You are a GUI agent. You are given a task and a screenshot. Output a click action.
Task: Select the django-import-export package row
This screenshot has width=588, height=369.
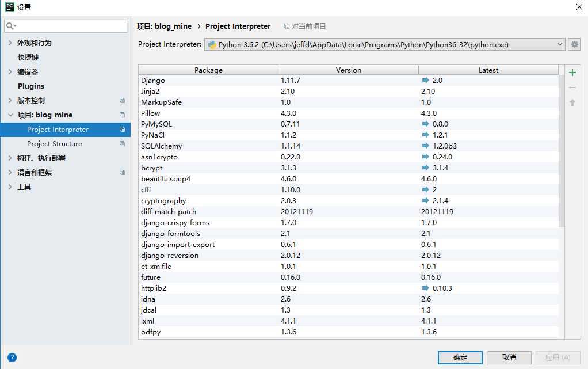[x=349, y=245]
